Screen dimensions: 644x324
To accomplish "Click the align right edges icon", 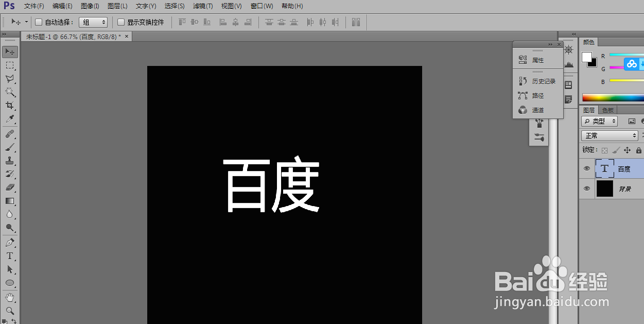I will (x=248, y=22).
